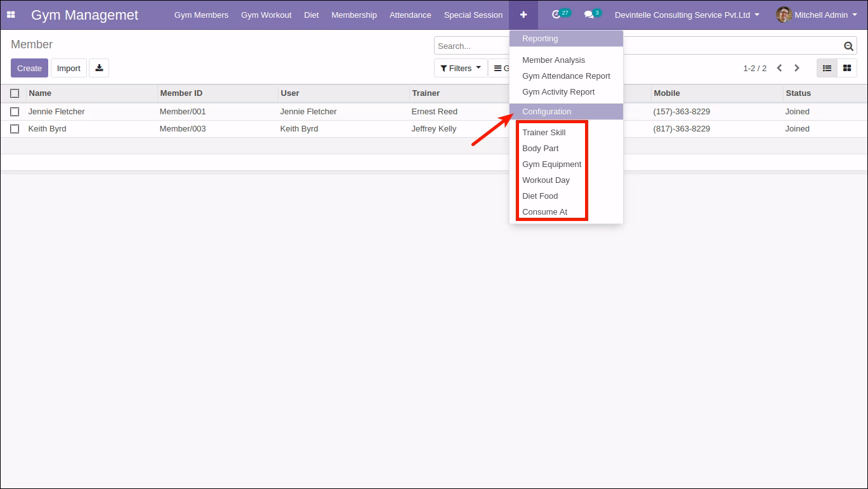Open the activities clock icon
Image resolution: width=868 pixels, height=489 pixels.
556,15
